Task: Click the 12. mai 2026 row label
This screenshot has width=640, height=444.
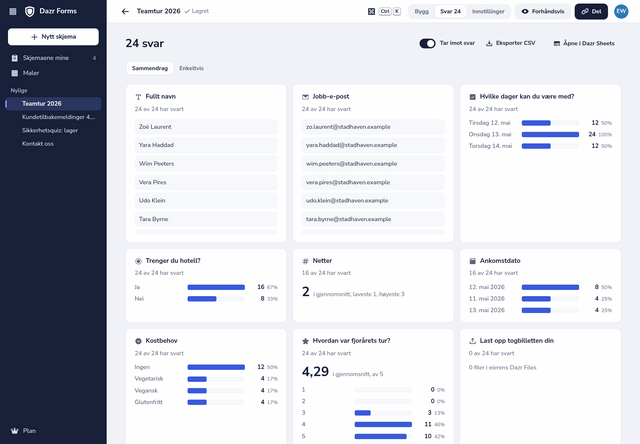Action: click(x=487, y=287)
